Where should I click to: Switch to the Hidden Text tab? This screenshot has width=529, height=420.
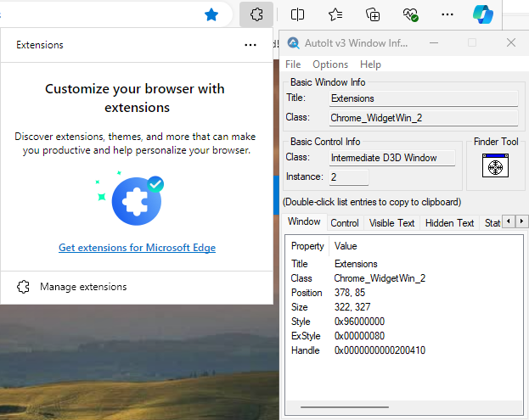449,223
